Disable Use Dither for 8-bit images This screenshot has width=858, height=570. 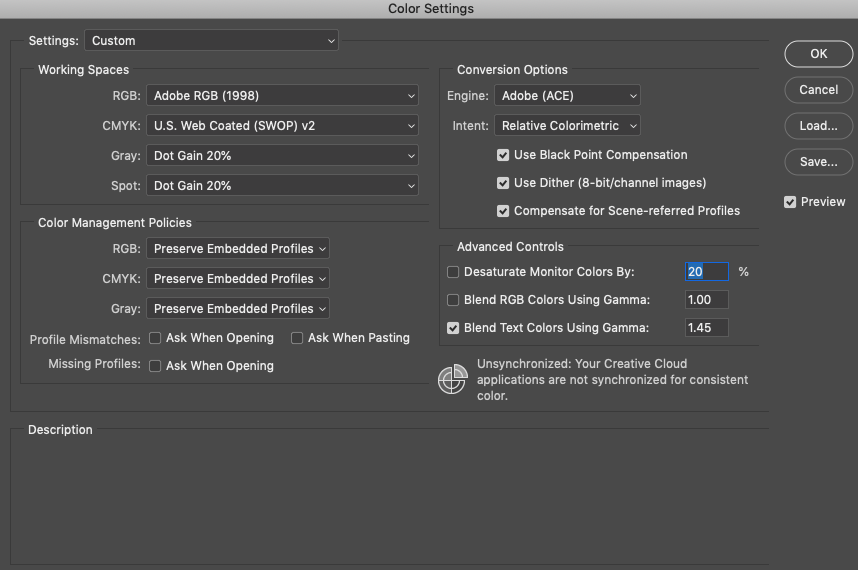click(x=504, y=183)
